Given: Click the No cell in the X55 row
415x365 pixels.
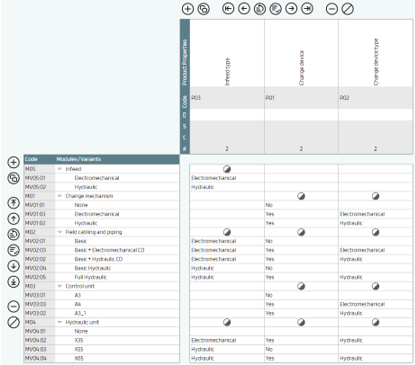Looking at the screenshot, I should (x=301, y=349).
